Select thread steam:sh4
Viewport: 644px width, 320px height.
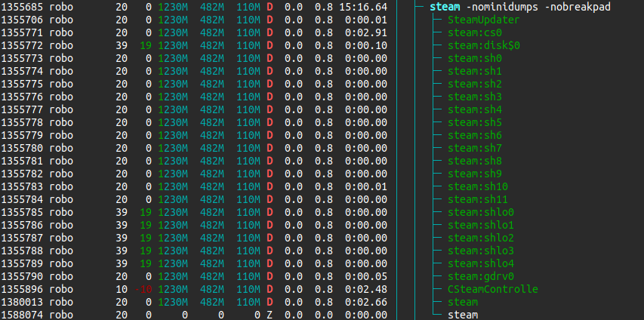(x=475, y=109)
